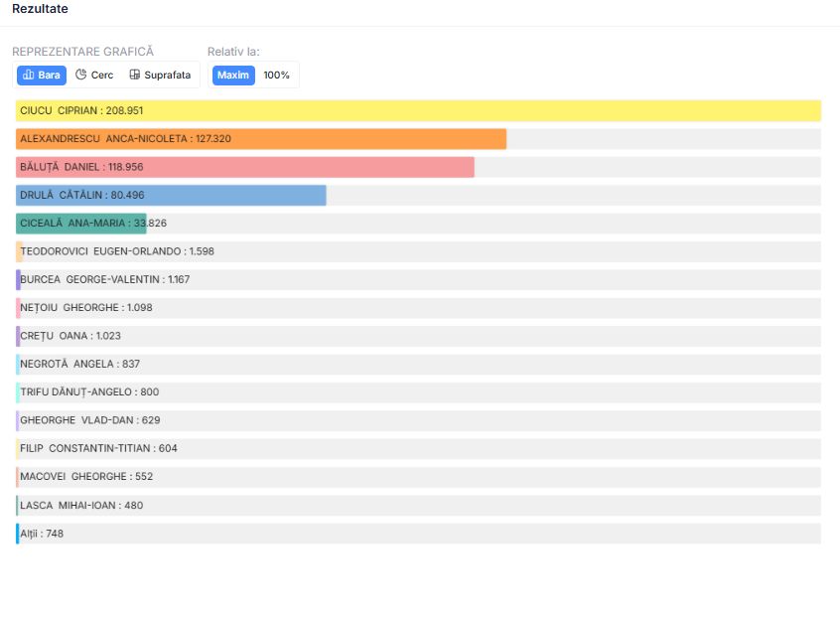Set relative scale to 100%
This screenshot has height=622, width=840.
point(277,76)
